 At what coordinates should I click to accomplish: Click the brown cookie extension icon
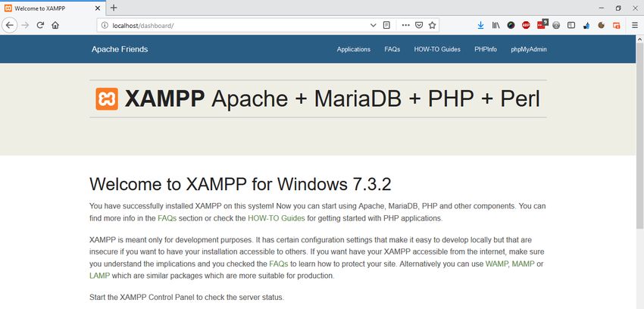tap(602, 25)
